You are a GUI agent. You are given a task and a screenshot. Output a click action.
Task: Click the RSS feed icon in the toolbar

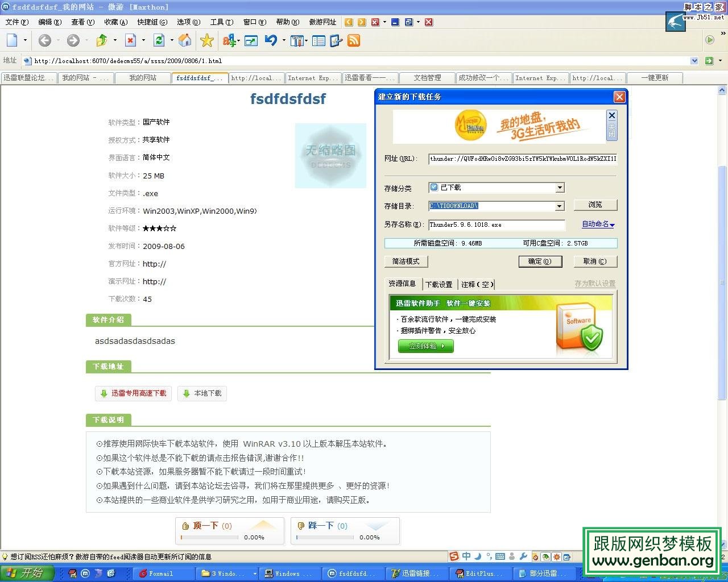coord(354,40)
